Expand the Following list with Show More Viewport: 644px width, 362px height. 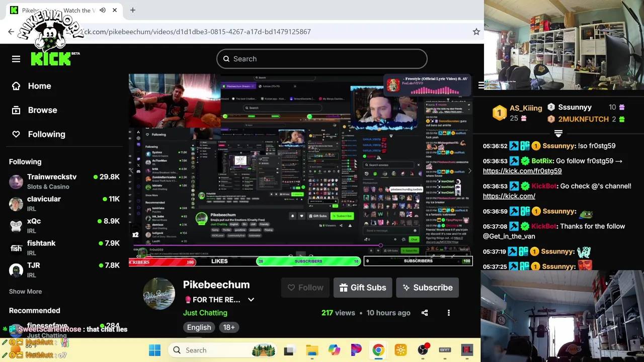click(25, 292)
